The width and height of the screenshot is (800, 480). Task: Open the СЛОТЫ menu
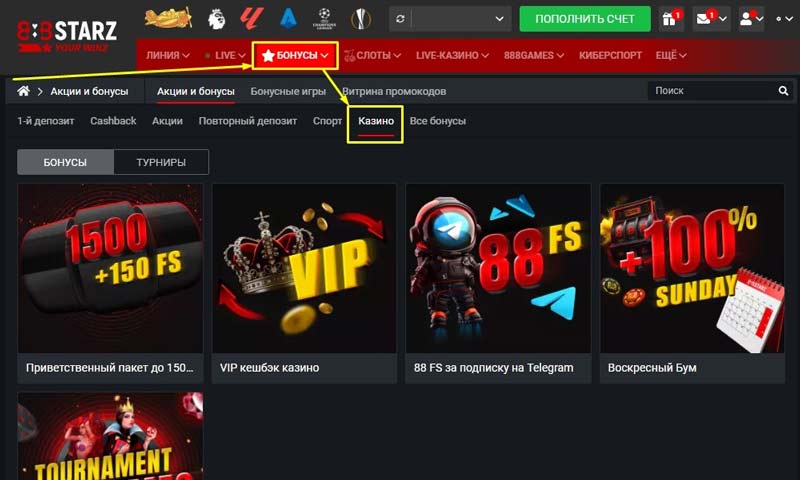tap(372, 55)
